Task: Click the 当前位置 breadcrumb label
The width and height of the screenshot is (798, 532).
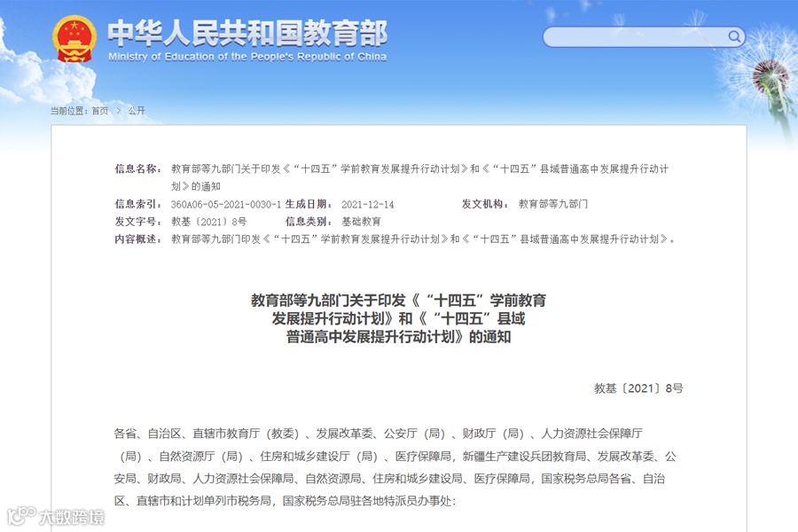Action: [x=68, y=111]
